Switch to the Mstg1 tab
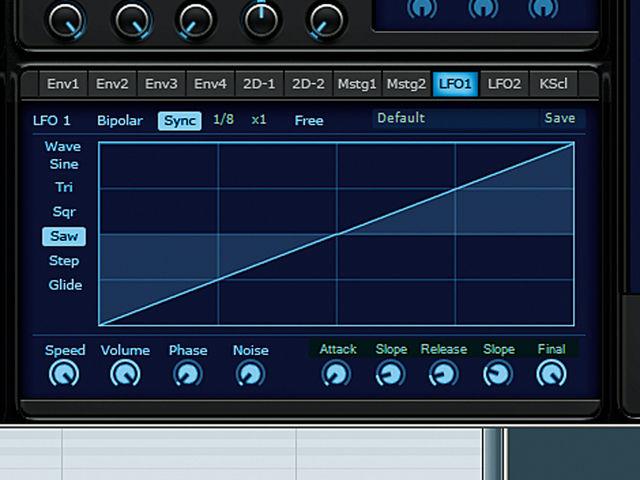 click(x=357, y=84)
